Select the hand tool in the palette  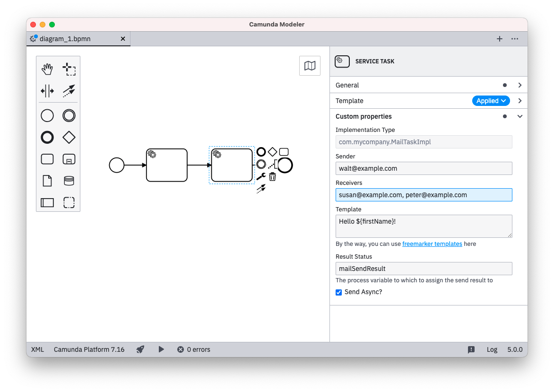(x=47, y=69)
